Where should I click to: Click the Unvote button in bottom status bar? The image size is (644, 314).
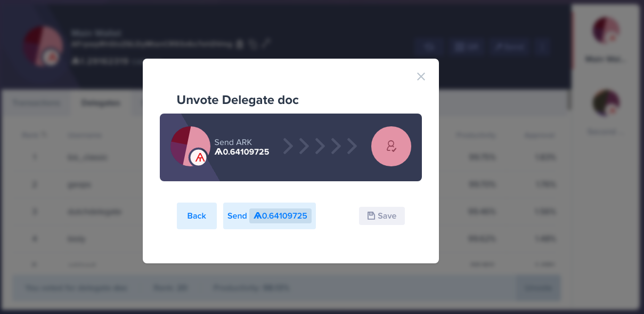click(x=538, y=288)
